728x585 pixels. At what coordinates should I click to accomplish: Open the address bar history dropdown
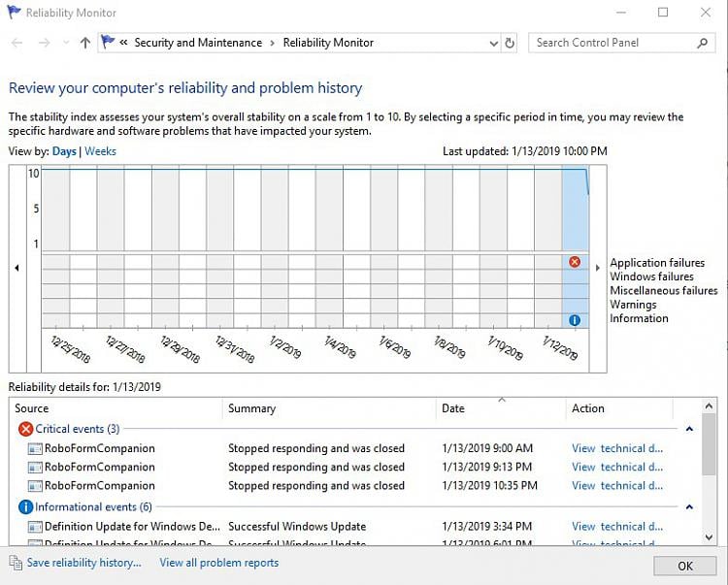493,43
